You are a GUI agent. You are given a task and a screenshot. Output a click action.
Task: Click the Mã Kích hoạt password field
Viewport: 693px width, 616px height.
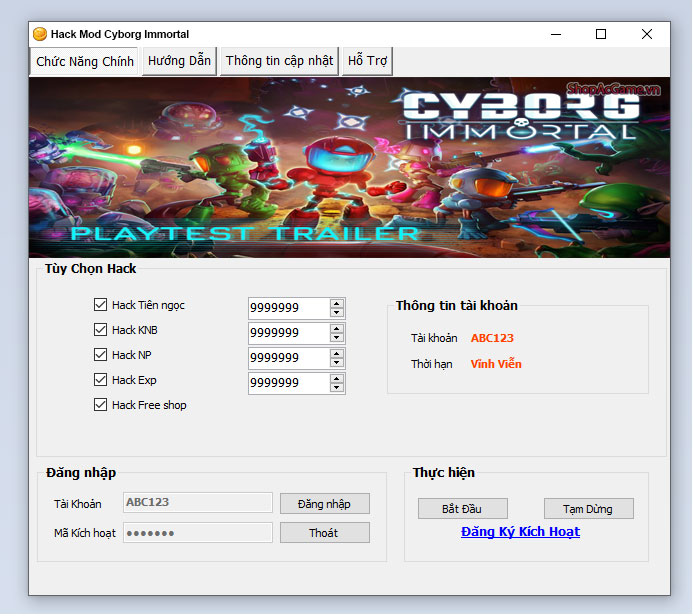click(x=198, y=533)
